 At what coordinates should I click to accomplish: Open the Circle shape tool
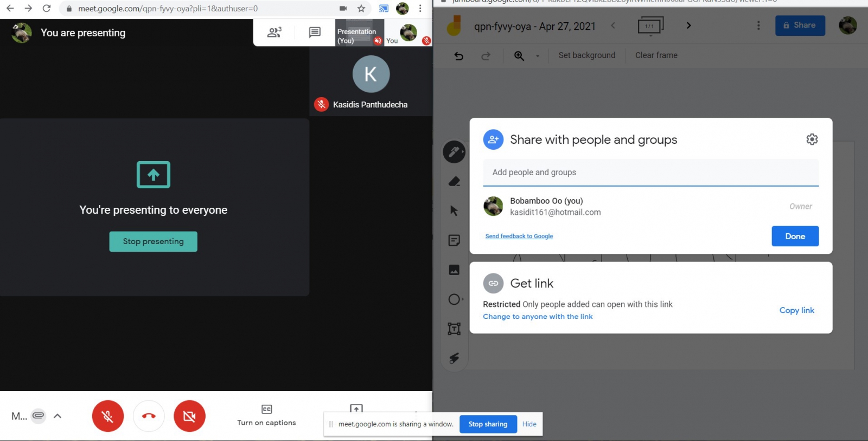[x=454, y=299]
